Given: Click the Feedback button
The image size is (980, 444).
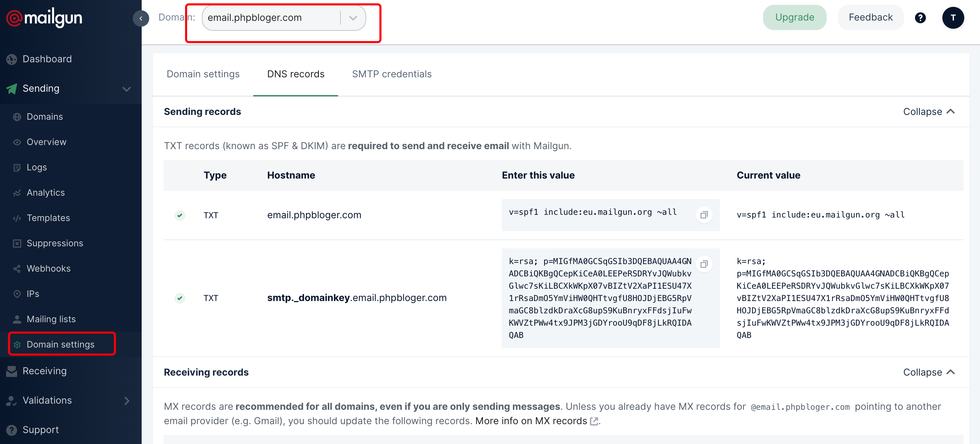Looking at the screenshot, I should pyautogui.click(x=870, y=17).
